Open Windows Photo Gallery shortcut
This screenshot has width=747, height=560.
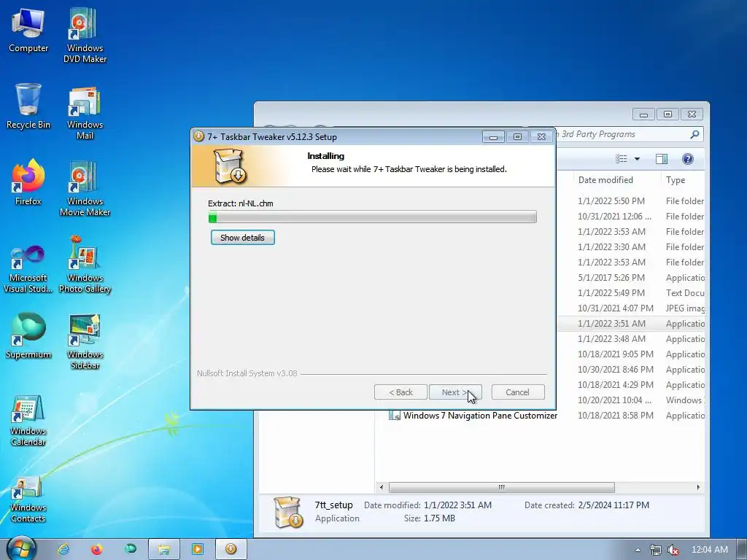tap(85, 264)
